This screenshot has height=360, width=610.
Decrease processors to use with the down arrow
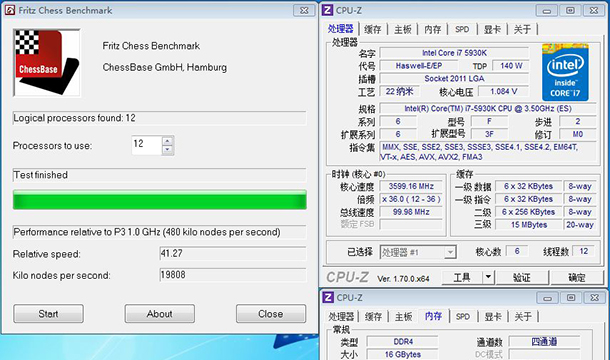pyautogui.click(x=168, y=150)
